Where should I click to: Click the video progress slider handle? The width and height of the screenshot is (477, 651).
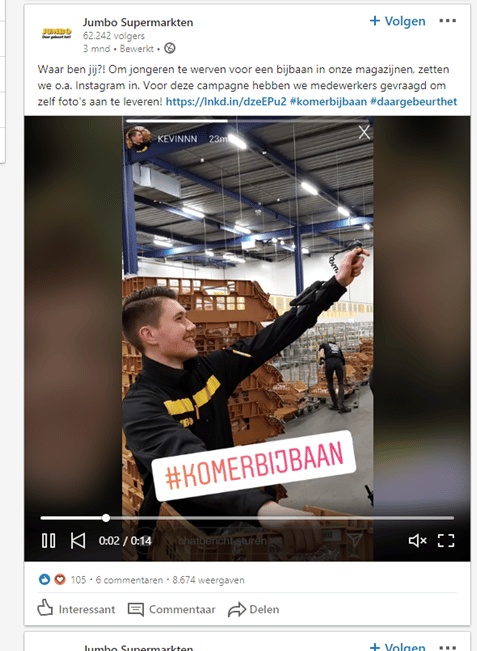[106, 518]
